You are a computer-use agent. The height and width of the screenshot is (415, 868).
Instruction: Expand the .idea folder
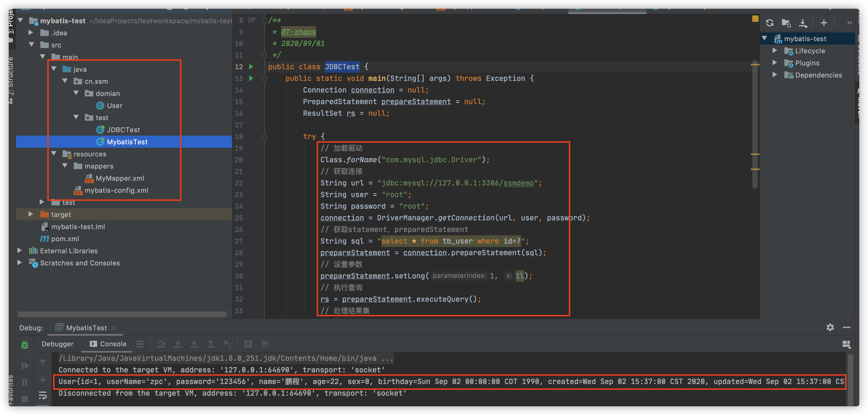31,33
